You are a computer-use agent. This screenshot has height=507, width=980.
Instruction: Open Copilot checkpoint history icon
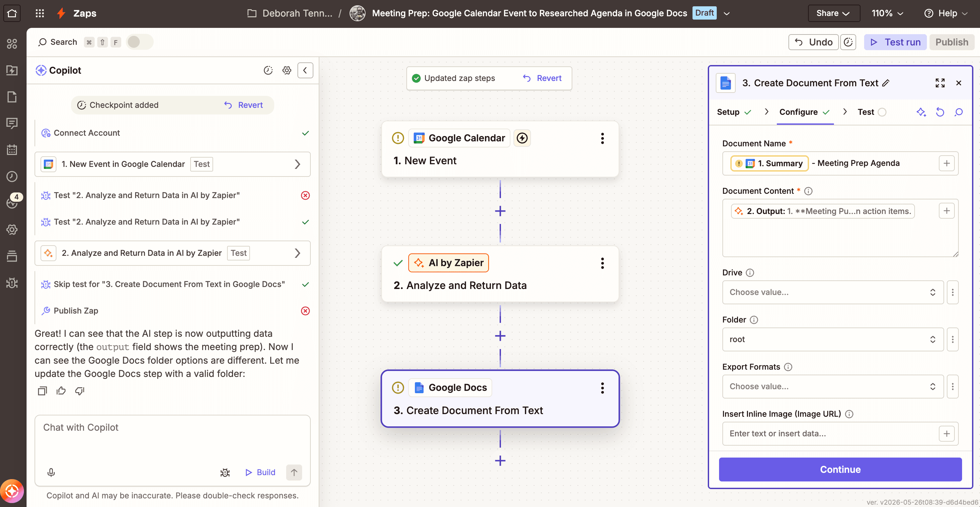click(x=268, y=70)
